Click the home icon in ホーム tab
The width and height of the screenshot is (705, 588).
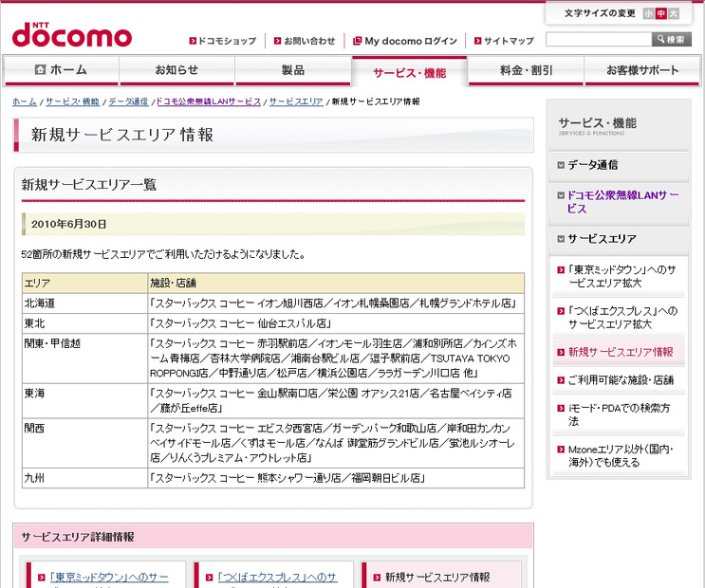[41, 69]
